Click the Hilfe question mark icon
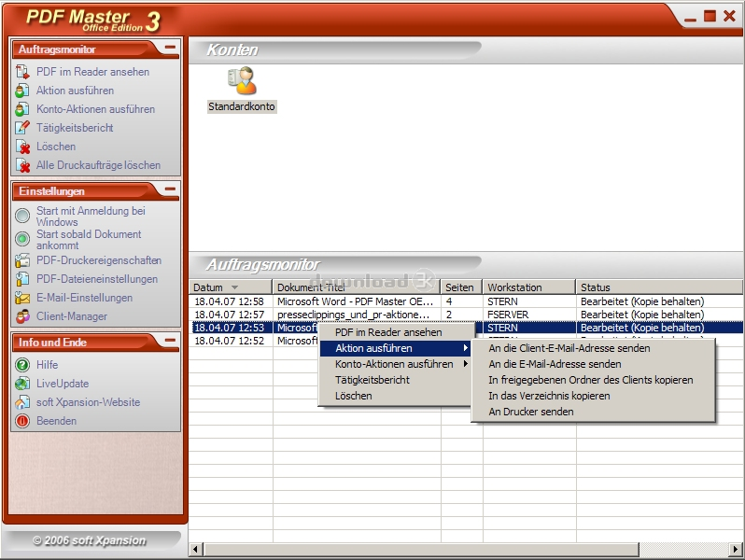 coord(22,365)
